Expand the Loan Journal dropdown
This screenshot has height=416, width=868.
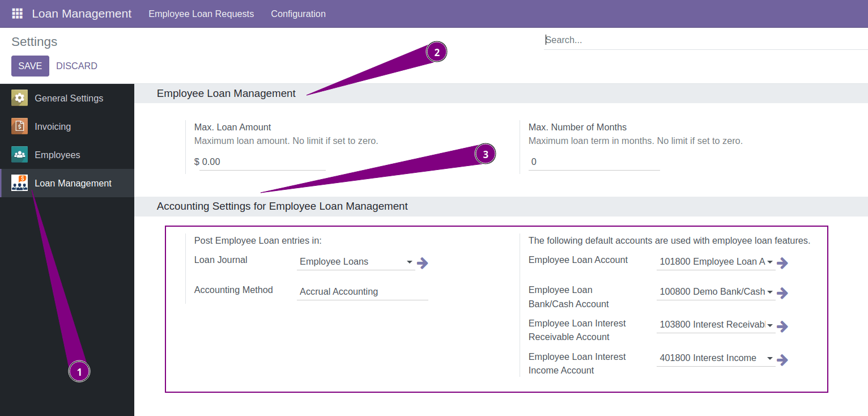[x=409, y=262]
